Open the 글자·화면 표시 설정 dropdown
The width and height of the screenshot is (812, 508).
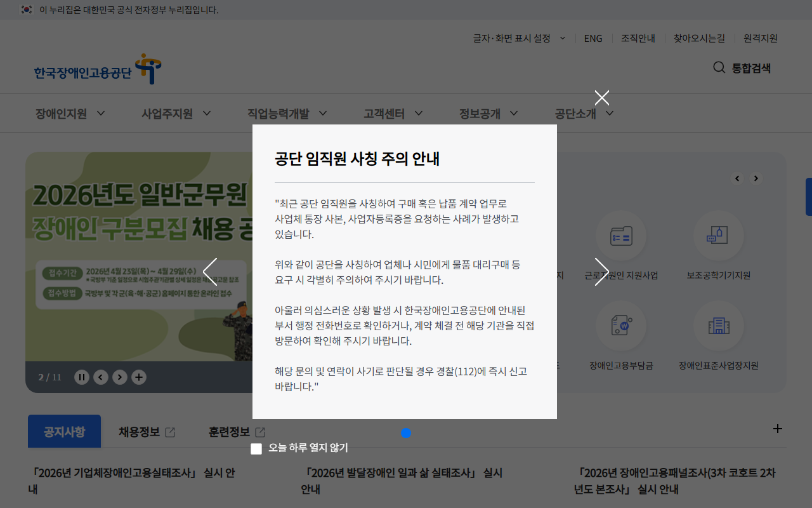click(517, 38)
